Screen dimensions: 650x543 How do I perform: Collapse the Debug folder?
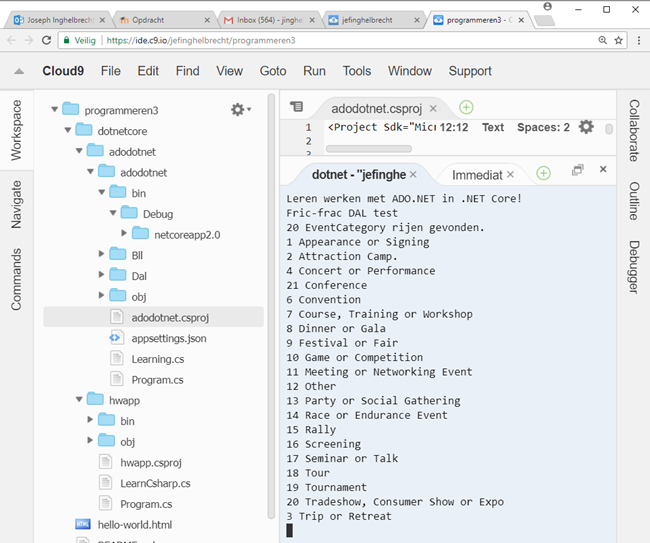(113, 213)
